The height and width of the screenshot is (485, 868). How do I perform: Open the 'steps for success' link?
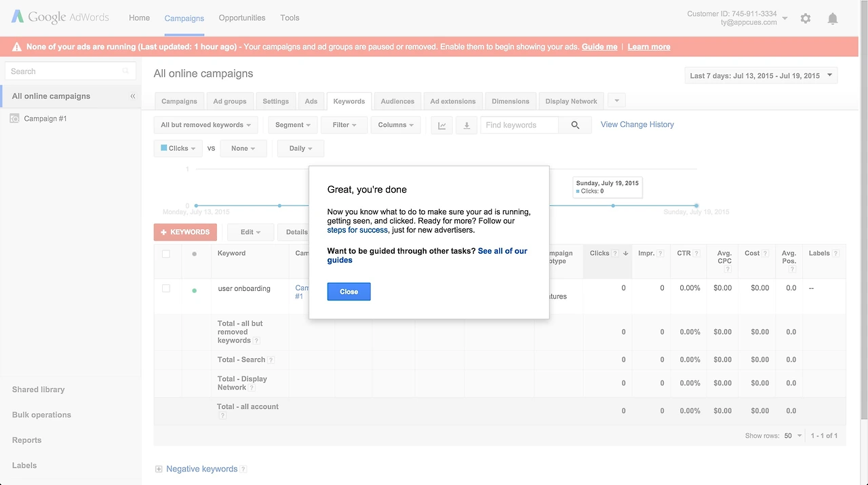tap(357, 230)
